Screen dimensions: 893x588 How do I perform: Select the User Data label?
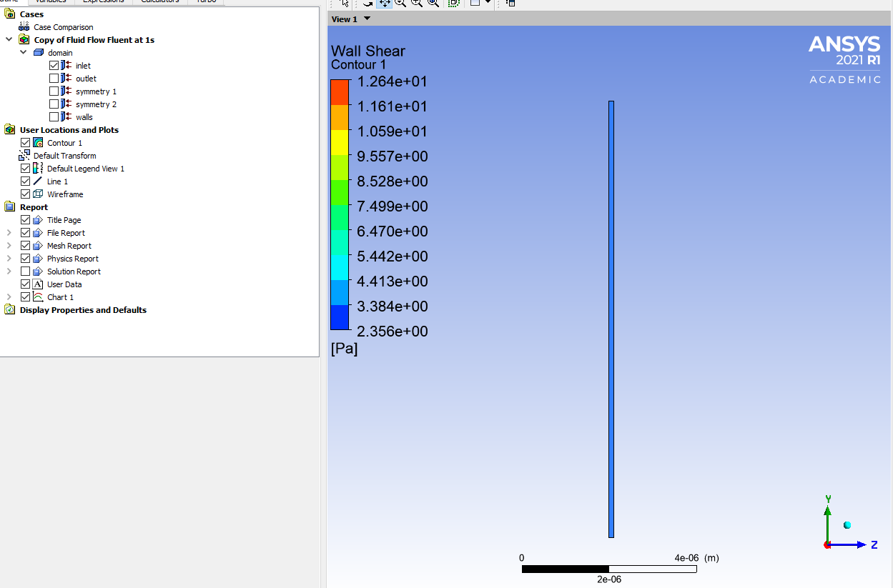pyautogui.click(x=64, y=284)
